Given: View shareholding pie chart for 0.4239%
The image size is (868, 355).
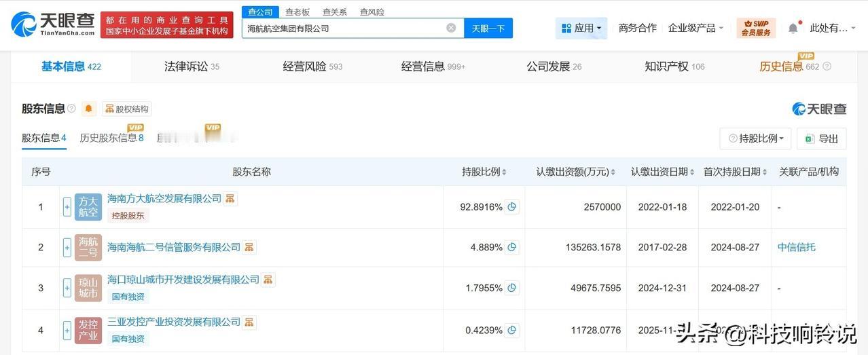Looking at the screenshot, I should point(512,331).
